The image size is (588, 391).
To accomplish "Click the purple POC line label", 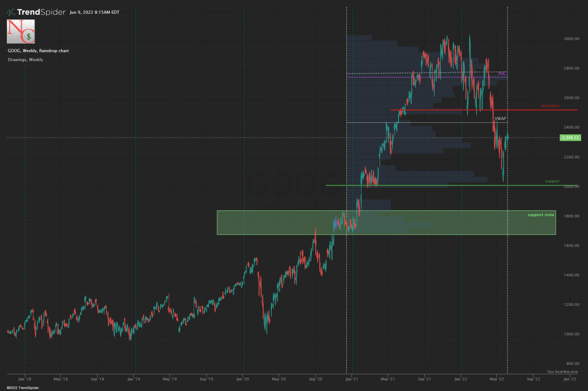I will (502, 73).
